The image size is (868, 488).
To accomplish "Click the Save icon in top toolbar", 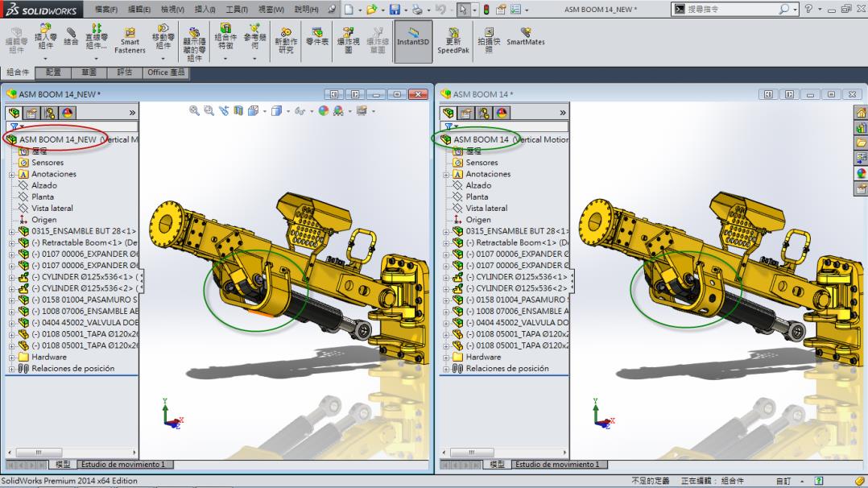I will click(395, 10).
